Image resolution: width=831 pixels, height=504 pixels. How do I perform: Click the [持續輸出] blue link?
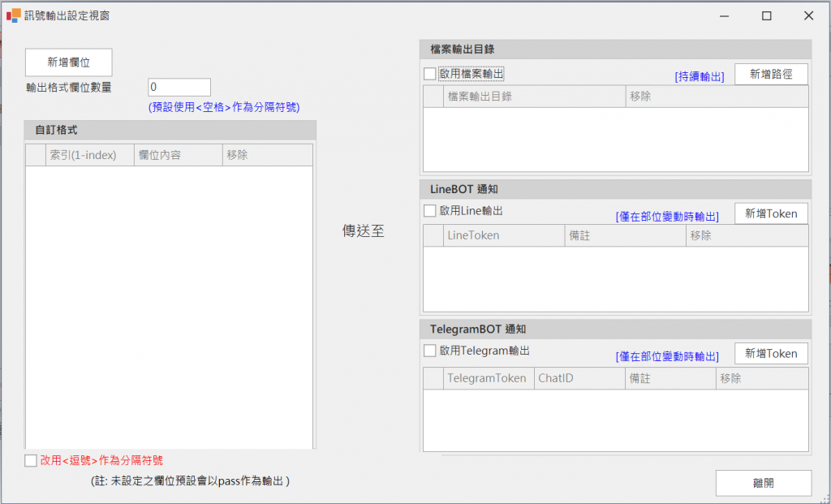699,76
